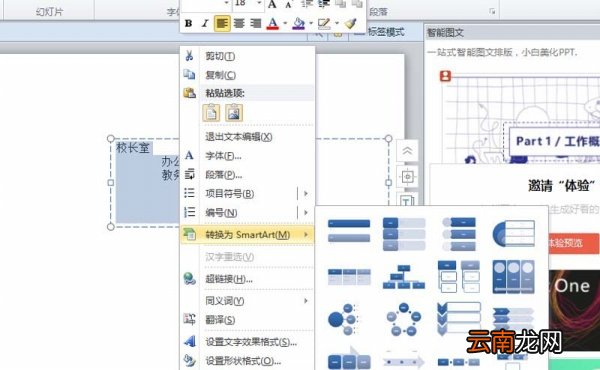The height and width of the screenshot is (370, 600).
Task: Choose basic timeline arrow SmartArt layout
Action: 404,361
